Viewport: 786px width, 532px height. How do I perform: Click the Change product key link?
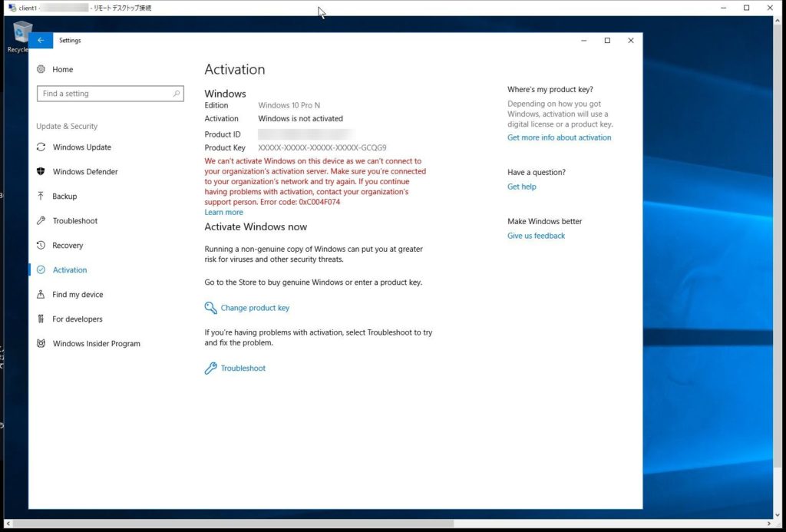tap(255, 308)
